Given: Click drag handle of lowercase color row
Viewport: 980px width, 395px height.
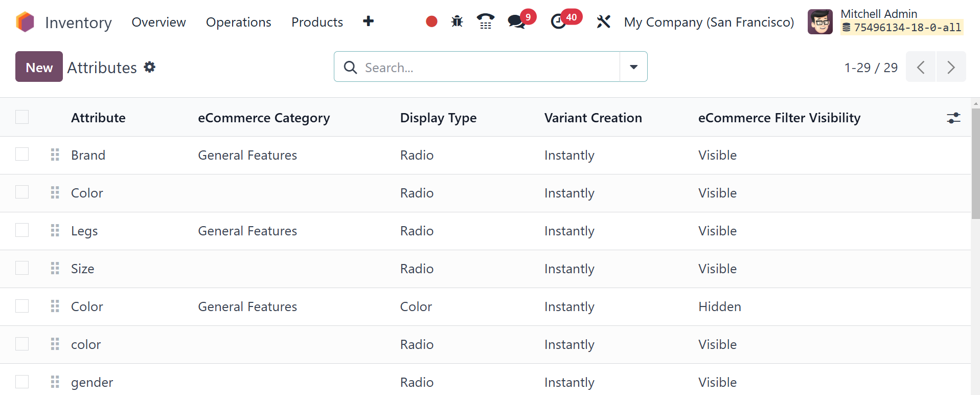Looking at the screenshot, I should [x=55, y=344].
